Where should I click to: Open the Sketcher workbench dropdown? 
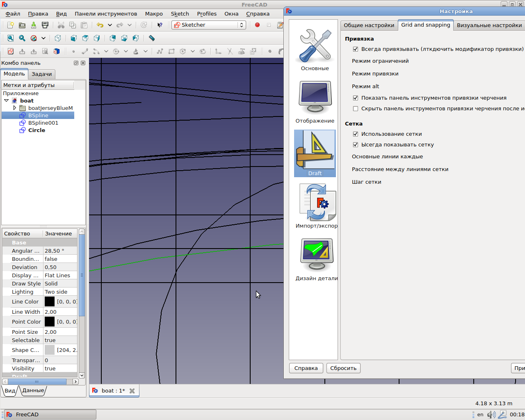[209, 25]
